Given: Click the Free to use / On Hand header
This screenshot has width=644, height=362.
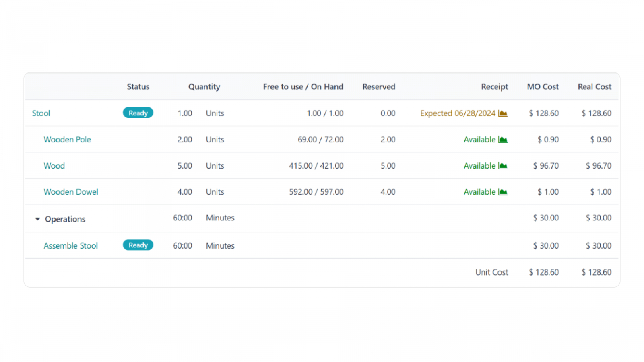Looking at the screenshot, I should [303, 87].
